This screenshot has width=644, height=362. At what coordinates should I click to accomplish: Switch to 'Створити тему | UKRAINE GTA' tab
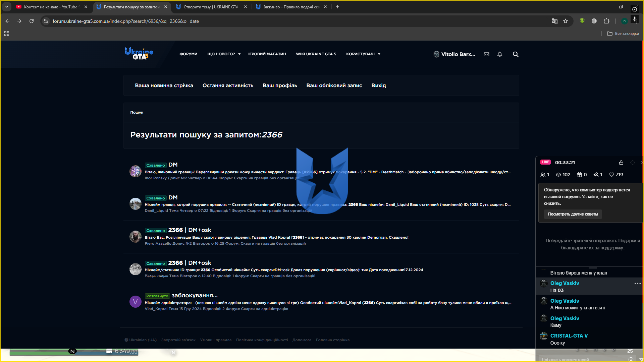tap(211, 7)
